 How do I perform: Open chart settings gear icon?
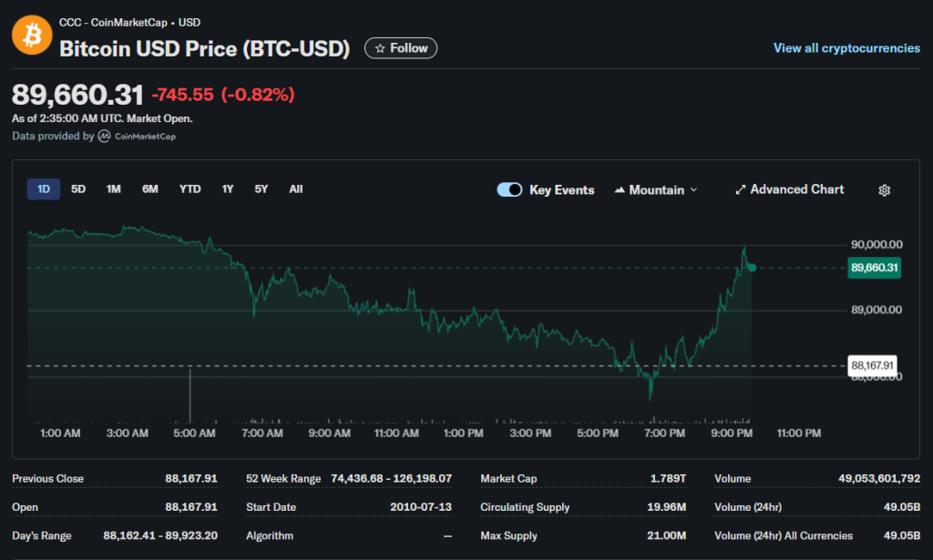[884, 190]
